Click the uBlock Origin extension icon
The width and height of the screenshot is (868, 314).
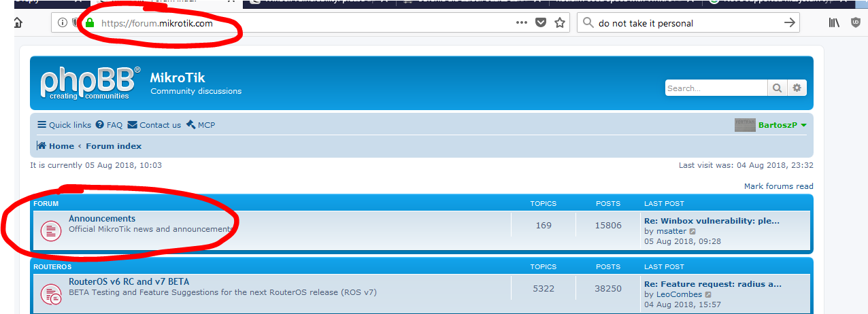point(855,23)
